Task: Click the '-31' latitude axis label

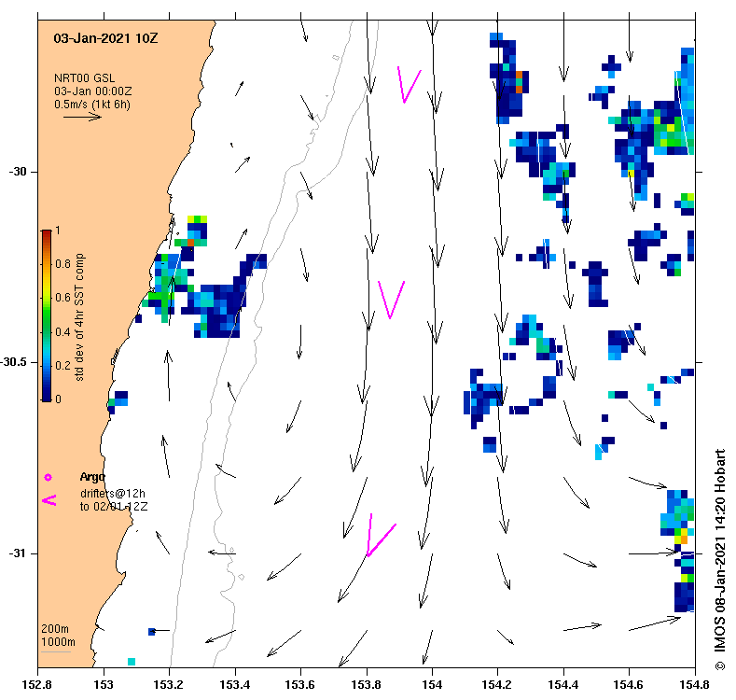Action: click(x=18, y=553)
